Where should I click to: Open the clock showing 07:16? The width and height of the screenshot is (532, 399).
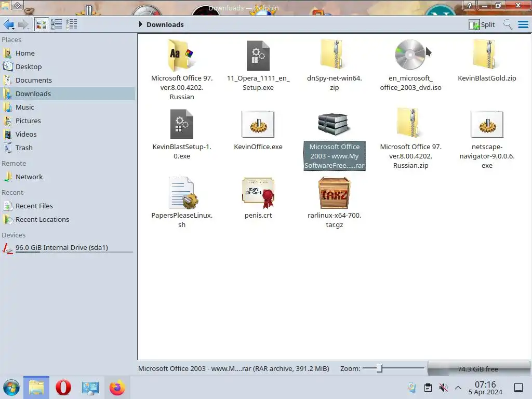485,388
